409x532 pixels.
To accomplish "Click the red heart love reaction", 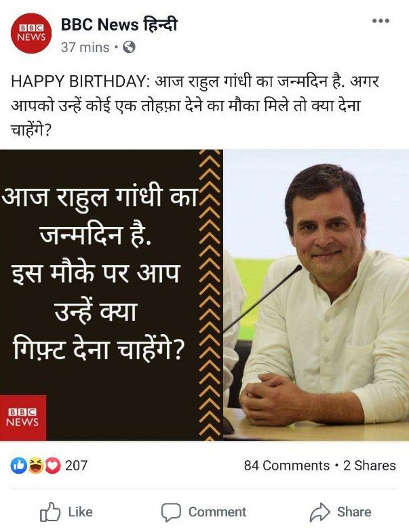I will (53, 466).
